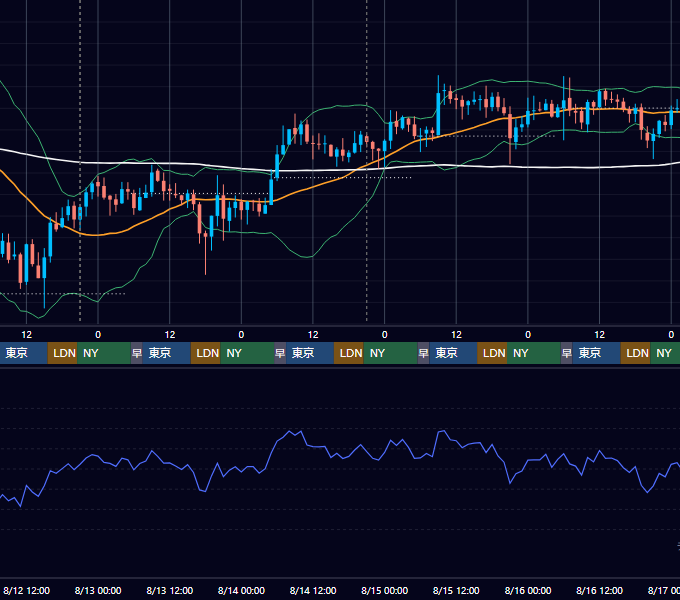Click the 8/14 00:00 date label

point(241,590)
